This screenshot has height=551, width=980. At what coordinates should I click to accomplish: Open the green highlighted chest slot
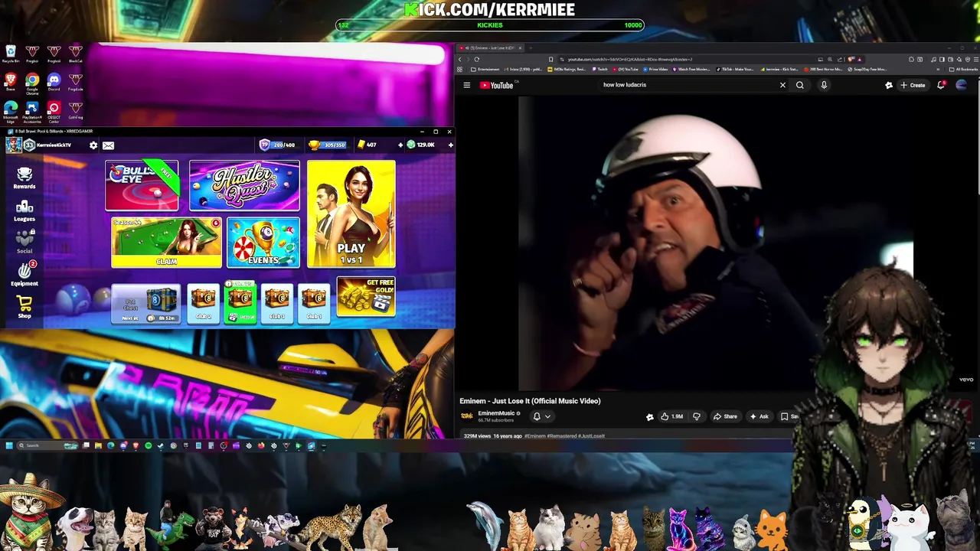point(240,304)
